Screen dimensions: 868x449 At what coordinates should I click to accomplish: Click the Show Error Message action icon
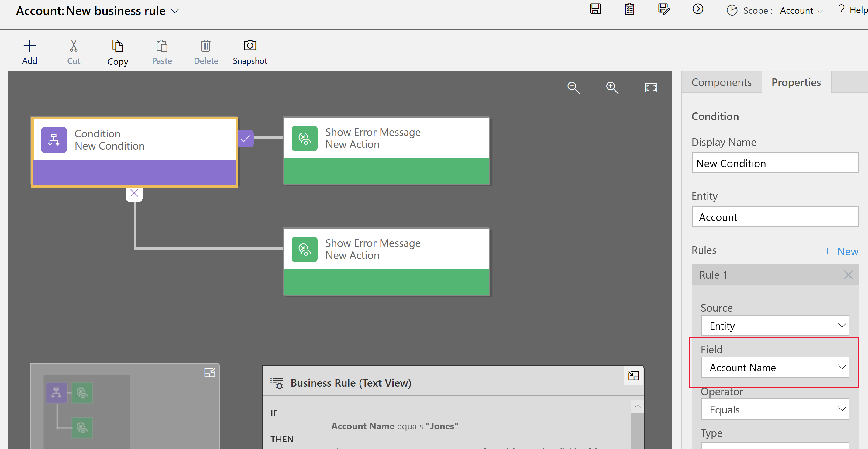click(x=303, y=137)
